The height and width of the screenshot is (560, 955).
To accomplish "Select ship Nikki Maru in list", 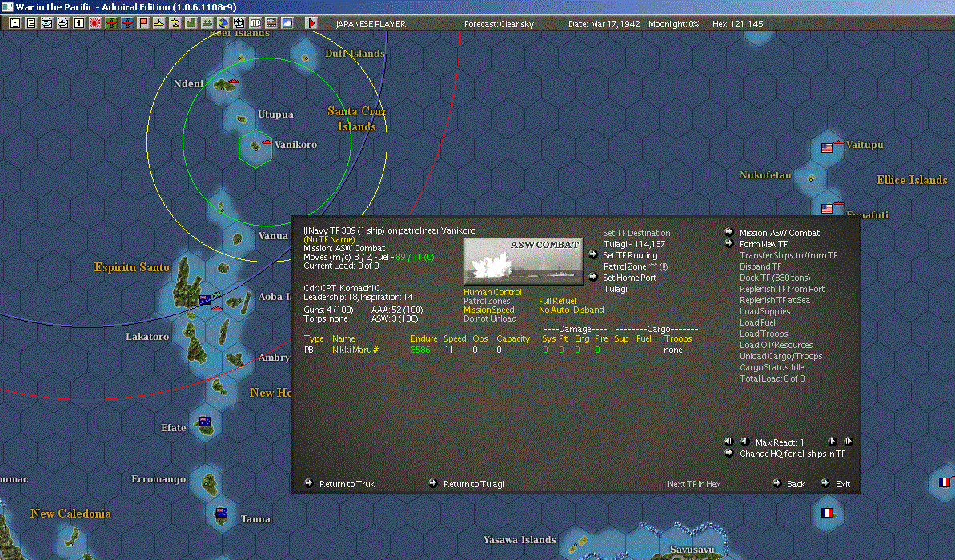I will pos(355,350).
